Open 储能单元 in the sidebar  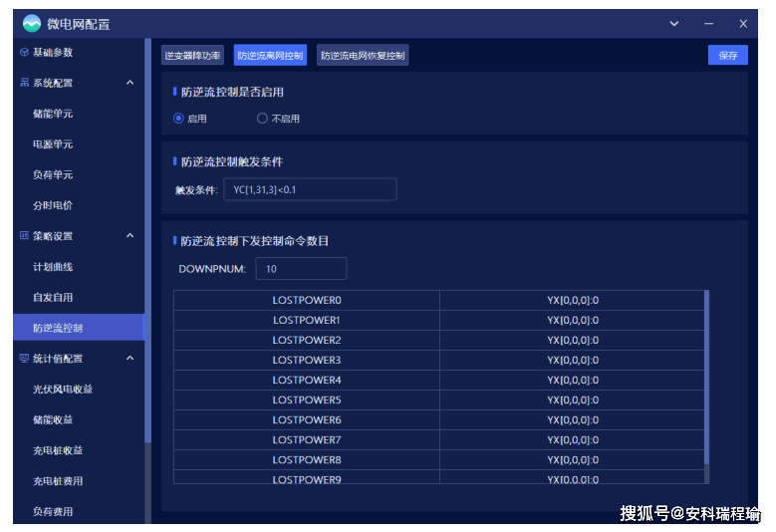coord(53,114)
